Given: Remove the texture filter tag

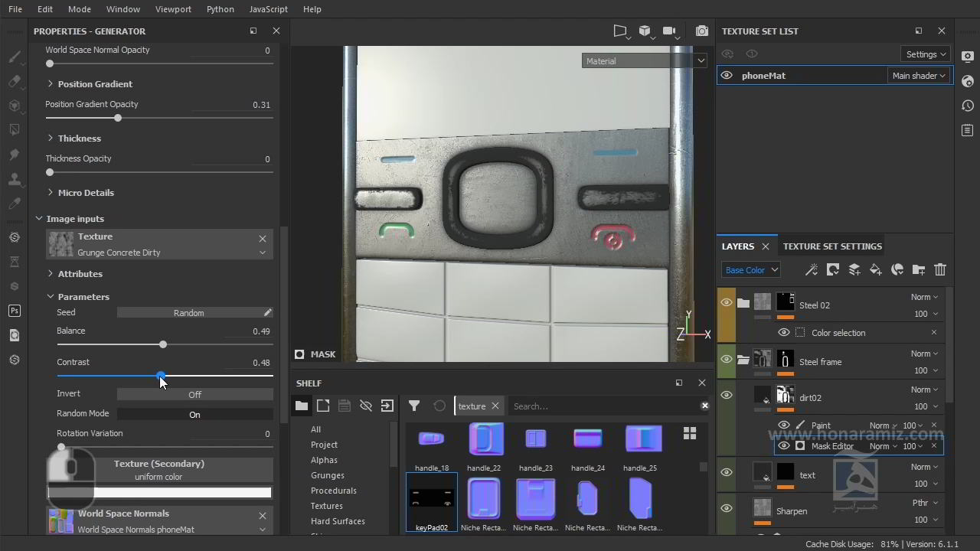Looking at the screenshot, I should [x=495, y=406].
